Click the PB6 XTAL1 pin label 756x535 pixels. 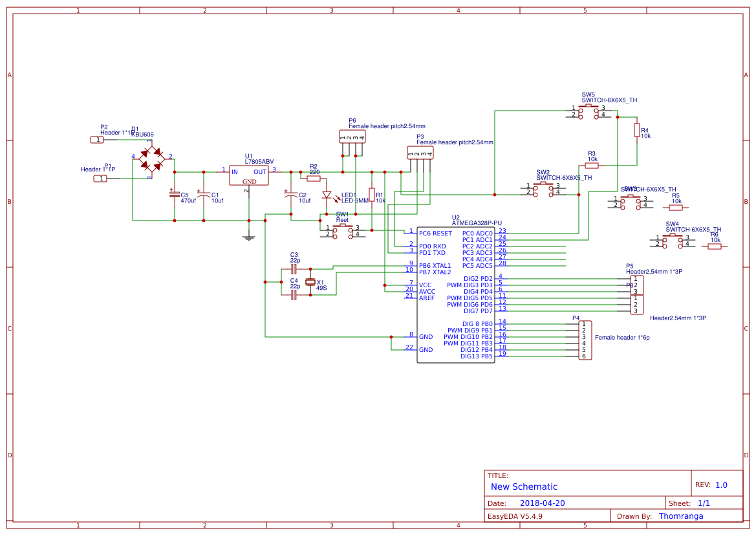[435, 266]
